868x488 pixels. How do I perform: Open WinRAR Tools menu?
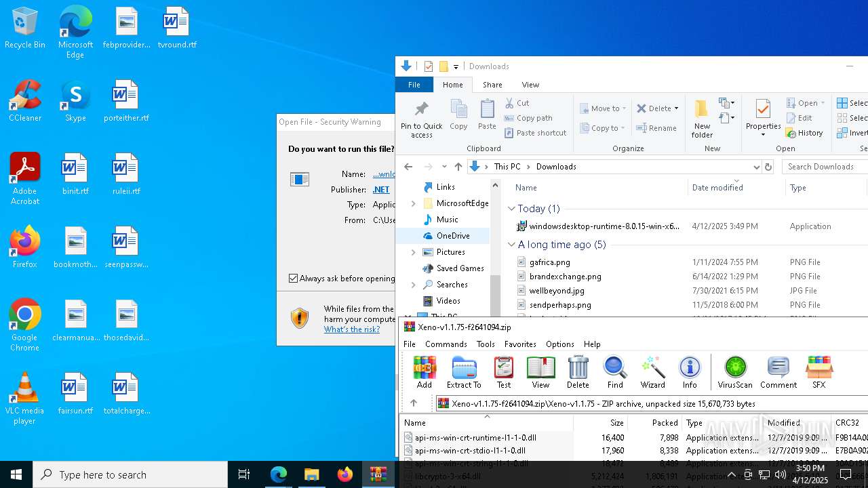point(486,344)
